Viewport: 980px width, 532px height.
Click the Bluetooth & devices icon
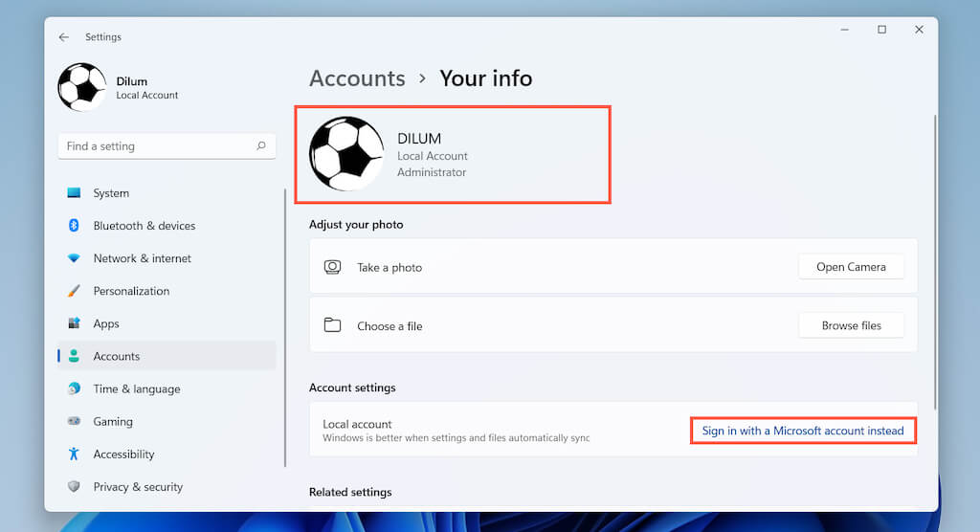click(74, 226)
